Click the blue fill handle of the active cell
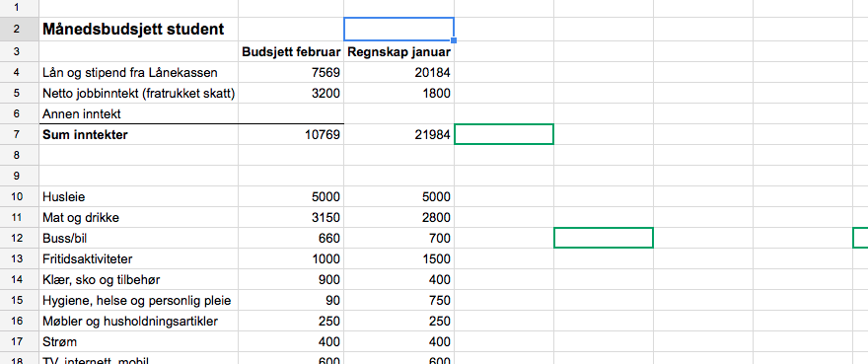 click(x=454, y=40)
